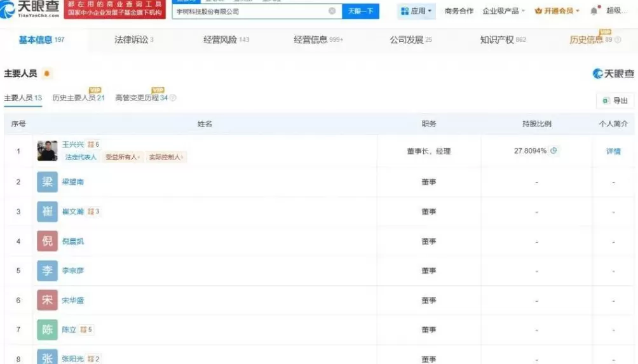Open the 梁望南 name link
The height and width of the screenshot is (364, 638).
[x=73, y=182]
